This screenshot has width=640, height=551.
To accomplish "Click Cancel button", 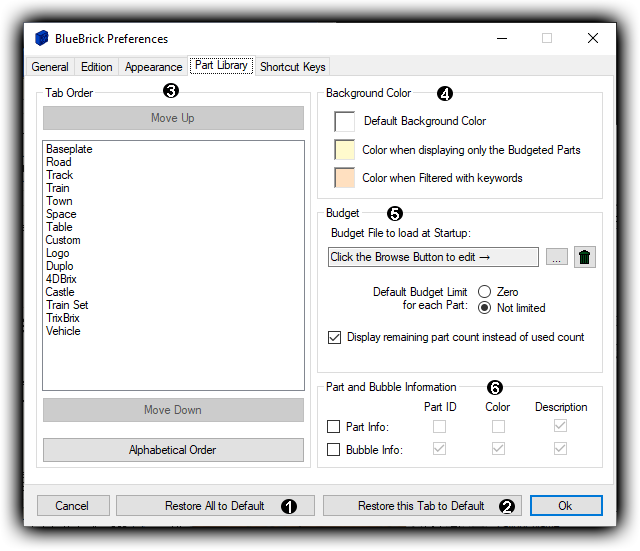I will pyautogui.click(x=73, y=506).
